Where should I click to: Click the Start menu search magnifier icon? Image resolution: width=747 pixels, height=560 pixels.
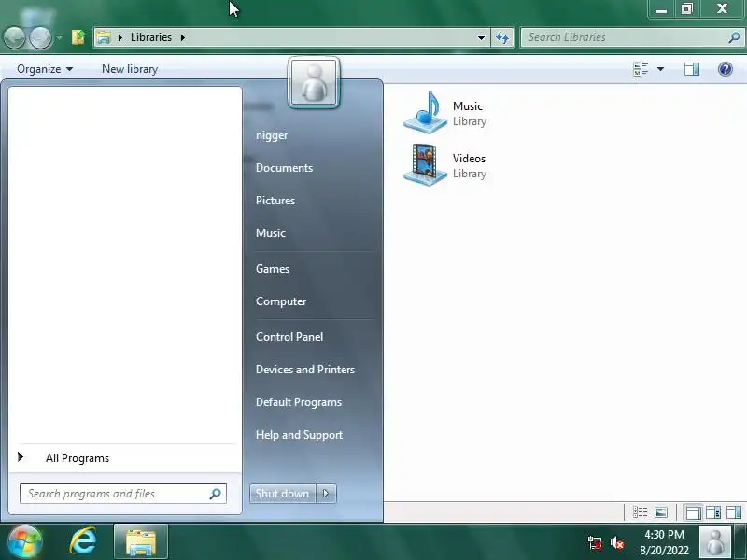click(216, 494)
